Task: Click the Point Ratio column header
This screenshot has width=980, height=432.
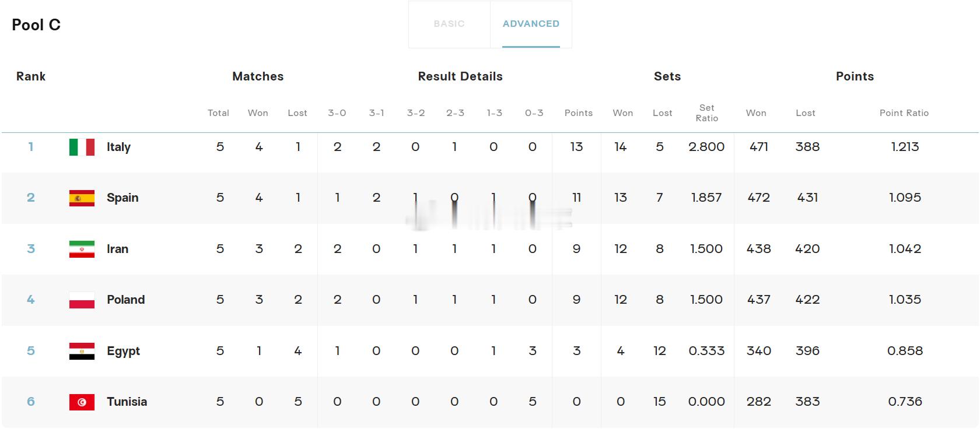Action: 904,113
